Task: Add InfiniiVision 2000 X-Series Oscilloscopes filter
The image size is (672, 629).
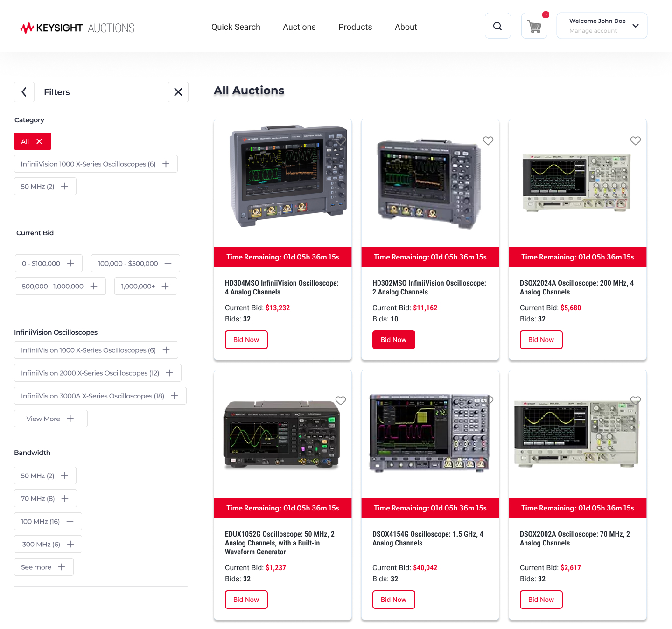Action: (98, 373)
